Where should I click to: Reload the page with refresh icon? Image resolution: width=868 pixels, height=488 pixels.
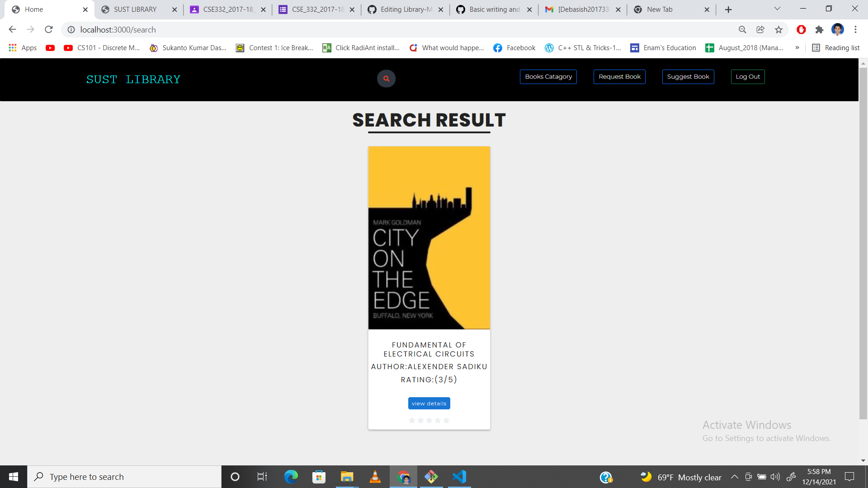point(49,30)
